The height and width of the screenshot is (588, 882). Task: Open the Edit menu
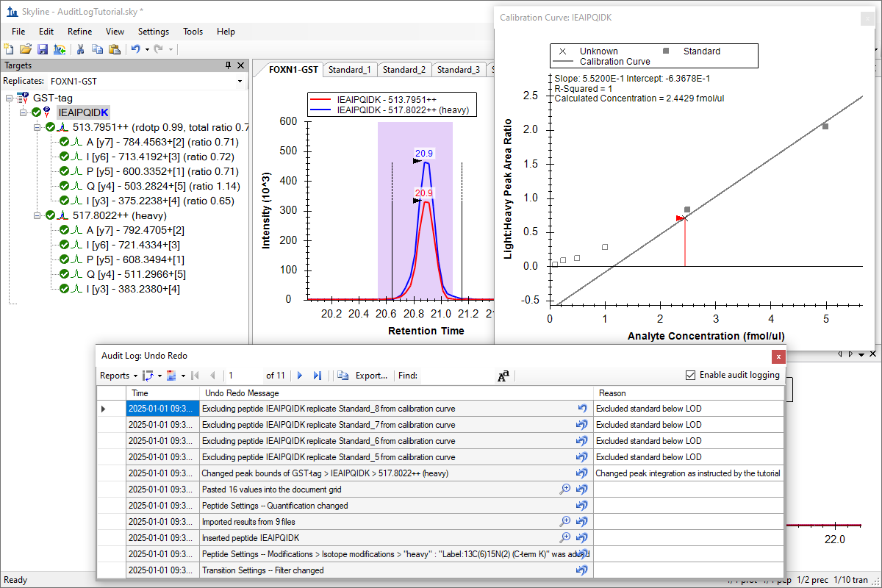tap(46, 32)
